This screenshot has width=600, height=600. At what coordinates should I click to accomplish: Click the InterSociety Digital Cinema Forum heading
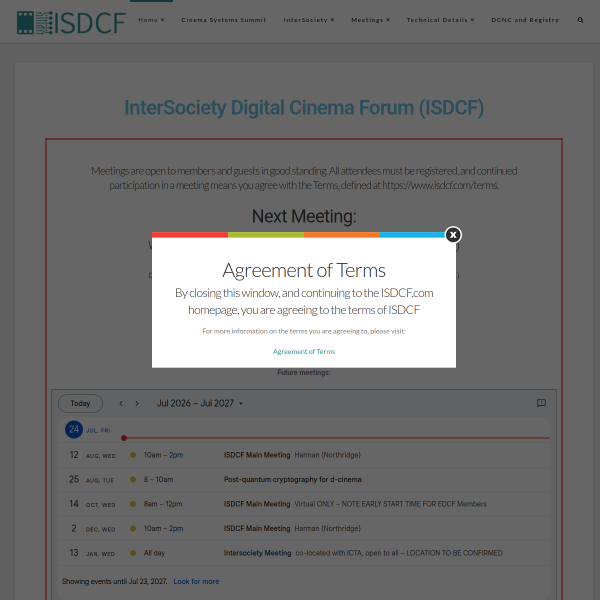pos(304,108)
